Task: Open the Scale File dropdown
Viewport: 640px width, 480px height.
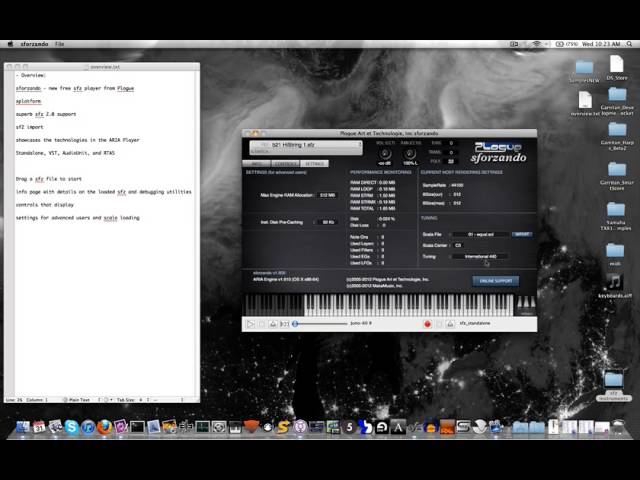Action: (481, 234)
